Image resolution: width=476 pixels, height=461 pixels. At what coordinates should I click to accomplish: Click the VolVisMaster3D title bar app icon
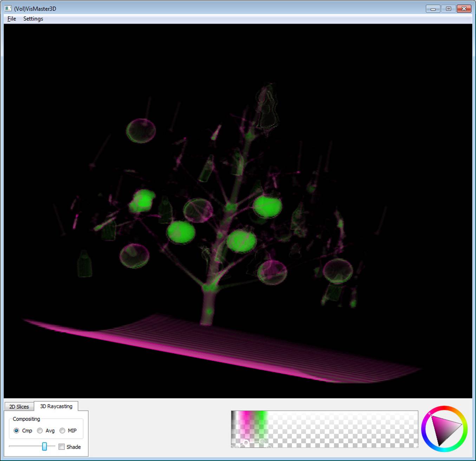[8, 8]
